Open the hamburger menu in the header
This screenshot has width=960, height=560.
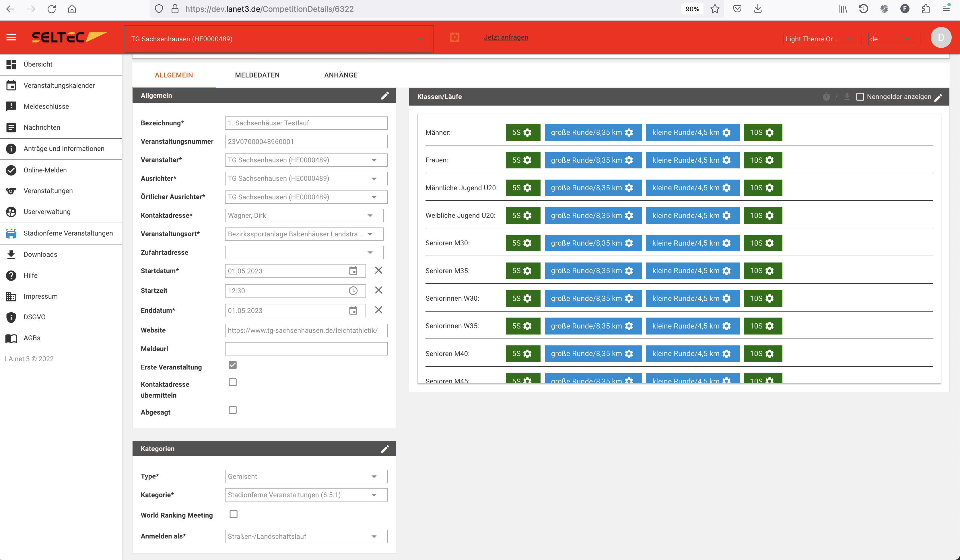coord(11,37)
